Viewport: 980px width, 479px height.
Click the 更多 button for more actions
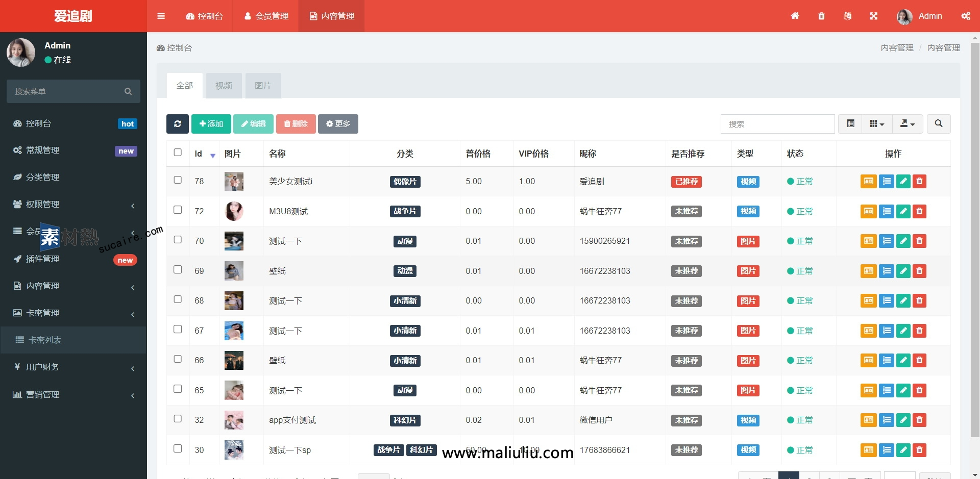[x=338, y=123]
